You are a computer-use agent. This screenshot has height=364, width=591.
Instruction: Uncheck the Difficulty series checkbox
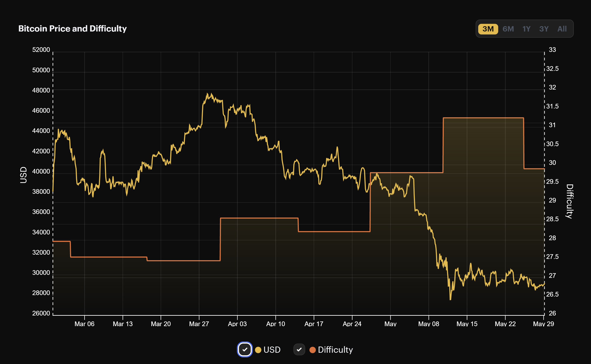299,349
